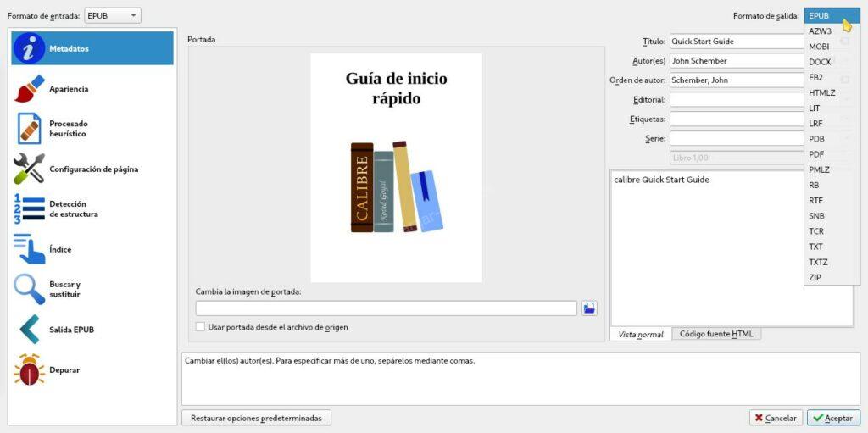Click the empty Editorial field
This screenshot has width=868, height=433.
[x=737, y=99]
